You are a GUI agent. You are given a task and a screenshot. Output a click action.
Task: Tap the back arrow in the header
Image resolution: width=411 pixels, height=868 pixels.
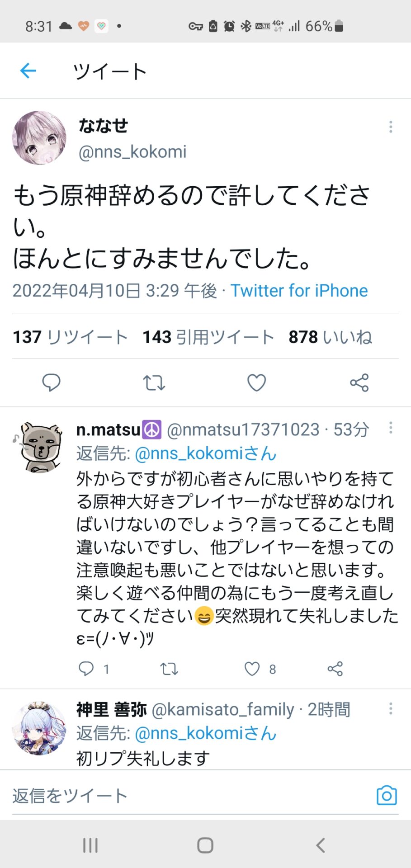28,71
